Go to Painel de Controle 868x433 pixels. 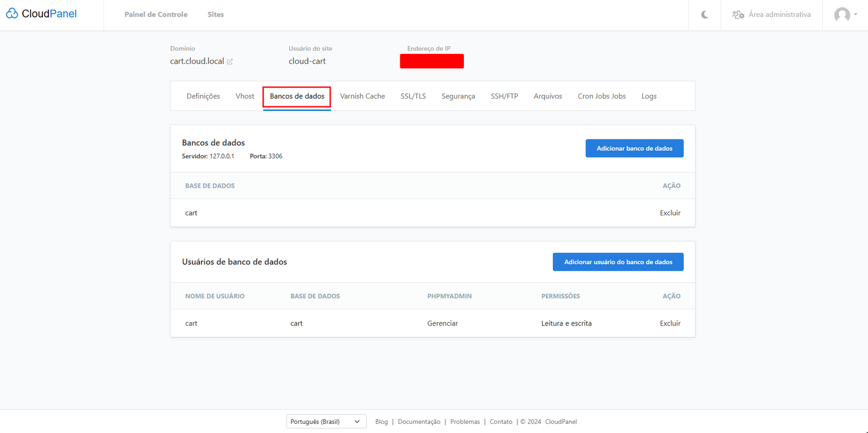[156, 15]
